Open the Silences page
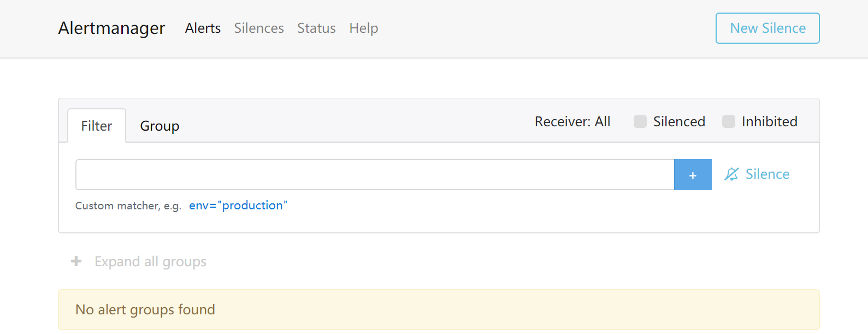Image resolution: width=868 pixels, height=334 pixels. (259, 28)
